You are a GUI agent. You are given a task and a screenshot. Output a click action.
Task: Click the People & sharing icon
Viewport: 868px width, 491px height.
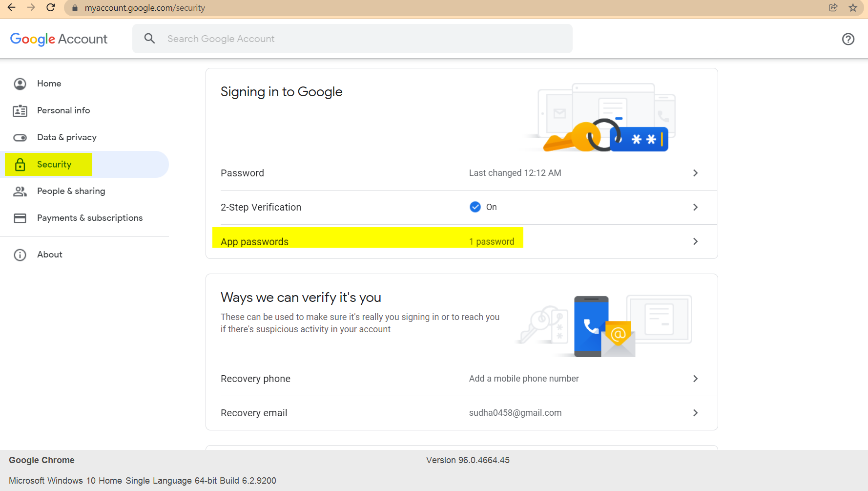click(x=20, y=192)
